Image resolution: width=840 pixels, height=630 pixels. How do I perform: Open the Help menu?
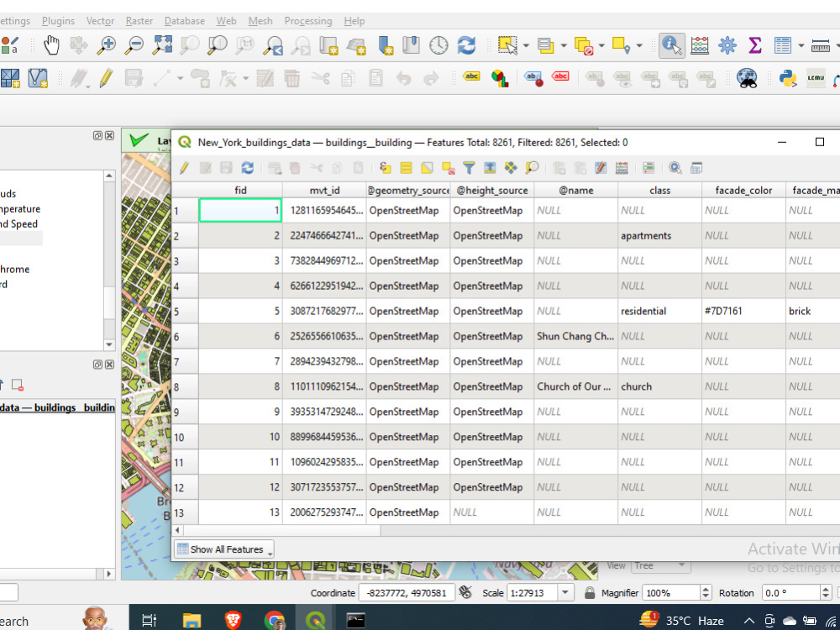[354, 21]
